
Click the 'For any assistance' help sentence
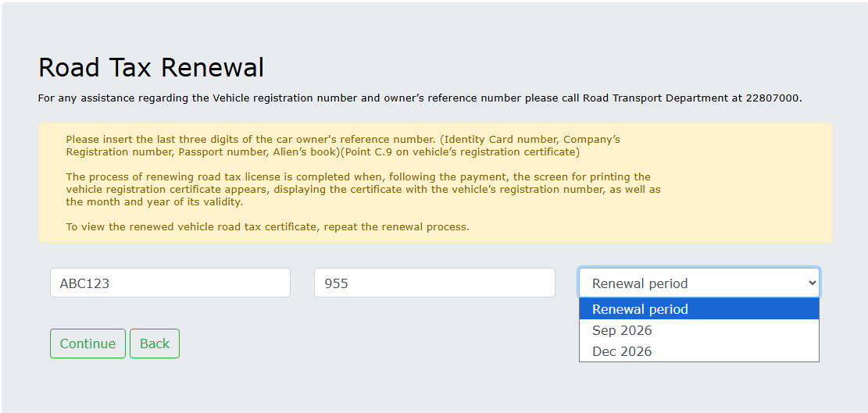pos(420,98)
